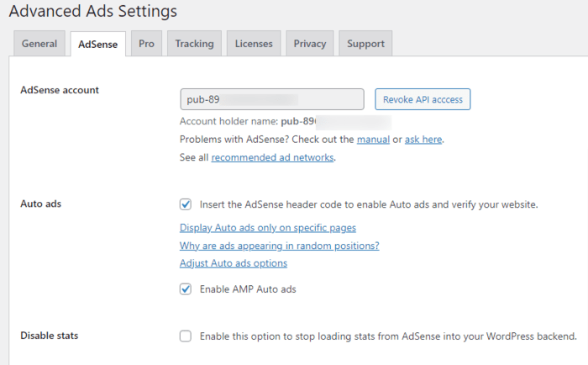
Task: Enable the Disable stats checkbox
Action: tap(186, 336)
